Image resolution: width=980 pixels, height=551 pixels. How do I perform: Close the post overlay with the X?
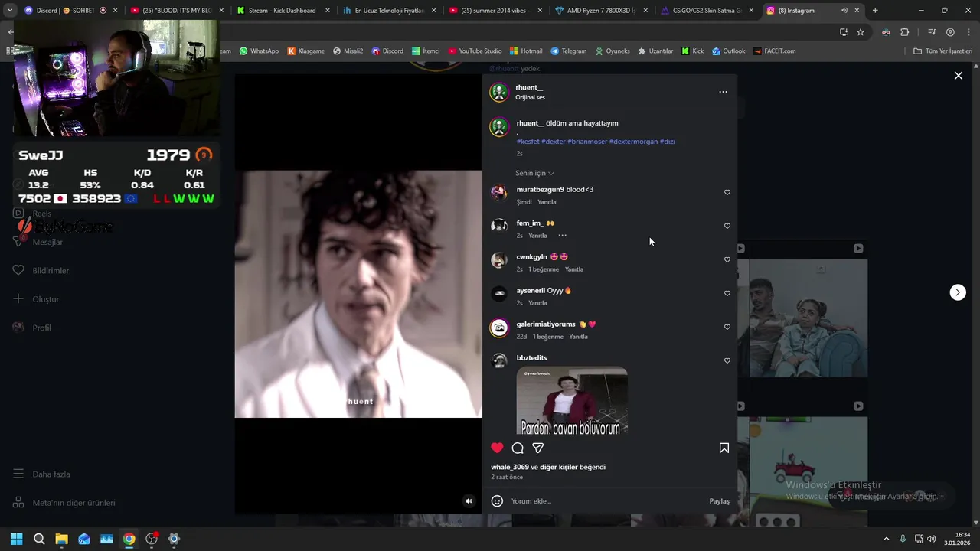click(x=958, y=76)
